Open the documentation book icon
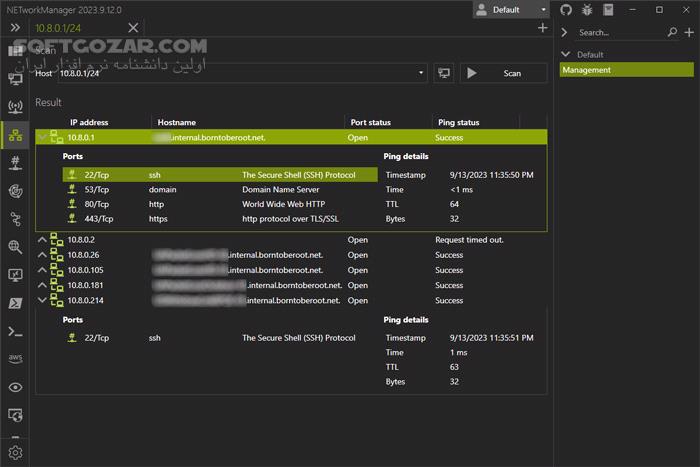Screen dimensions: 700x467 pos(605,9)
